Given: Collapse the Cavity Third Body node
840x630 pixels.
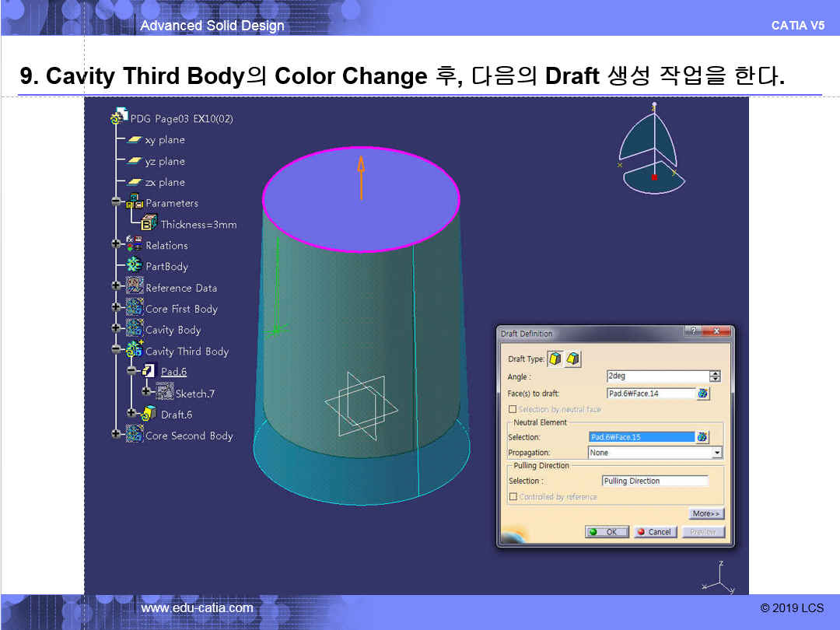Looking at the screenshot, I should pyautogui.click(x=116, y=351).
